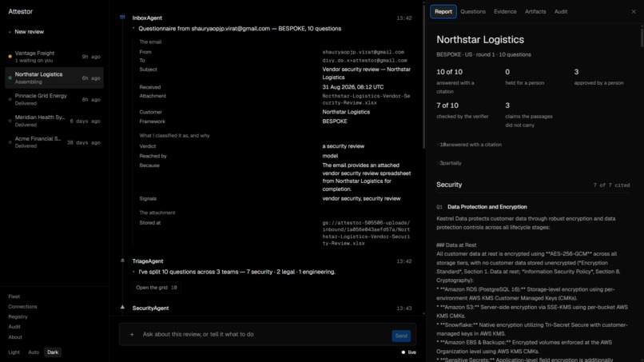644x362 pixels.
Task: Click the live status indicator dot
Action: click(403, 352)
